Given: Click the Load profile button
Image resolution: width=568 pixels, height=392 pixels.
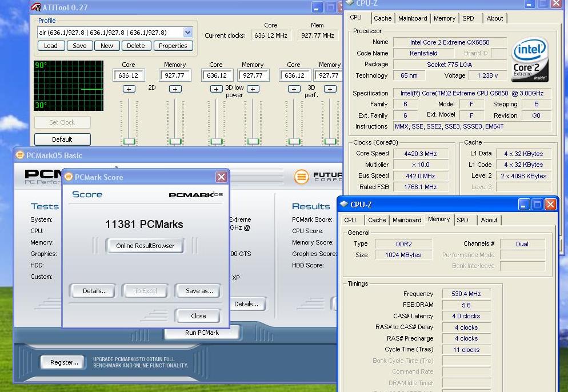Looking at the screenshot, I should [51, 46].
